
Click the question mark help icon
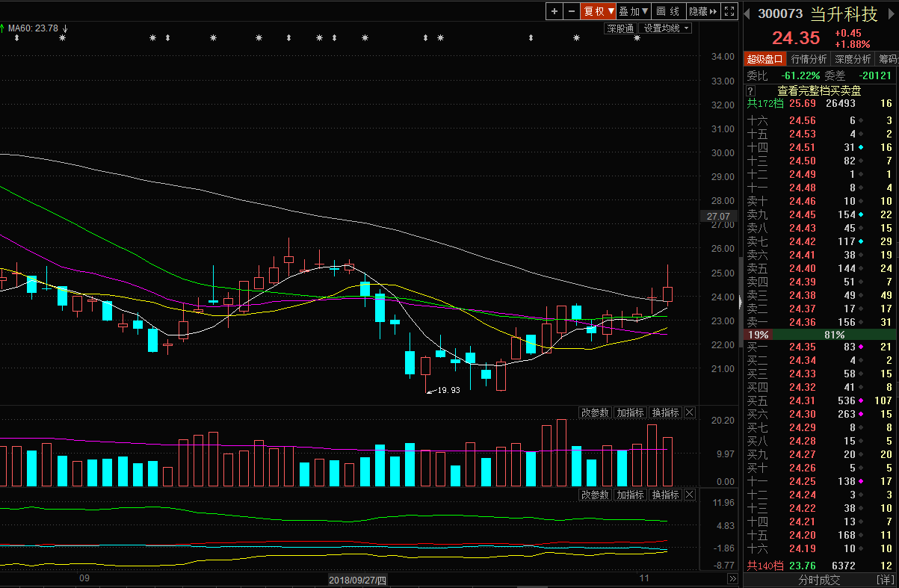point(750,90)
